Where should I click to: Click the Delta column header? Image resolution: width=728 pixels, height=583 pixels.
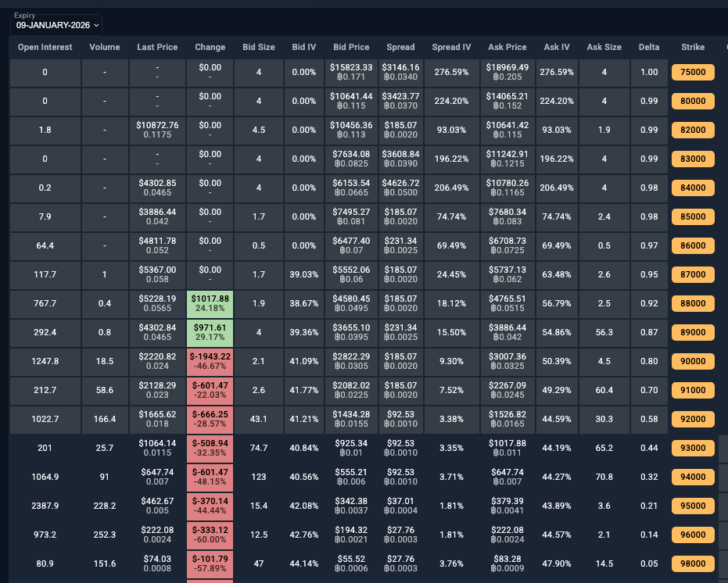[648, 47]
